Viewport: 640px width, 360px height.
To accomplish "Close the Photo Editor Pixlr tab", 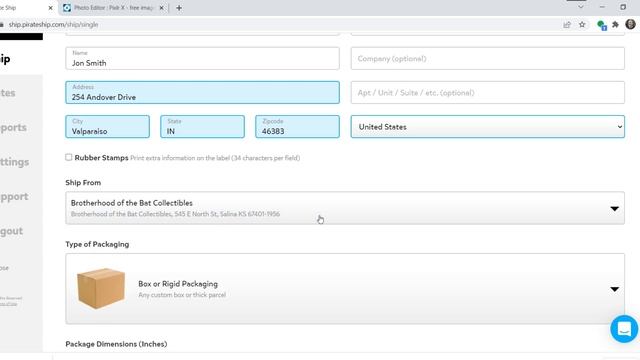I will coord(161,8).
